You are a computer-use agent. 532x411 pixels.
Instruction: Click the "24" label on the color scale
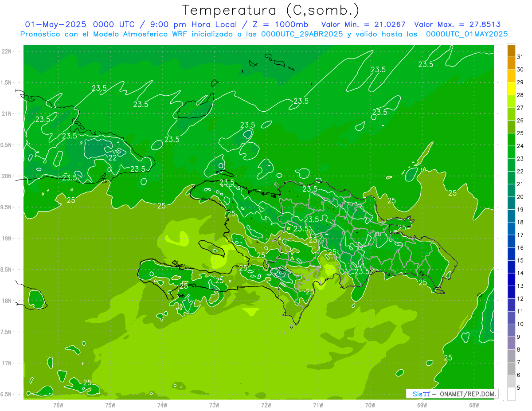[520, 146]
